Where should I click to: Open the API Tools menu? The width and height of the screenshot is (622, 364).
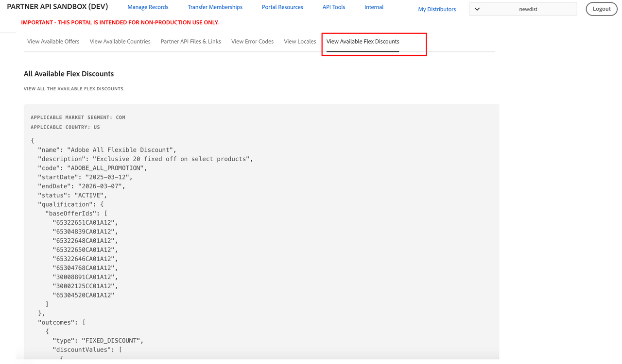click(x=334, y=7)
